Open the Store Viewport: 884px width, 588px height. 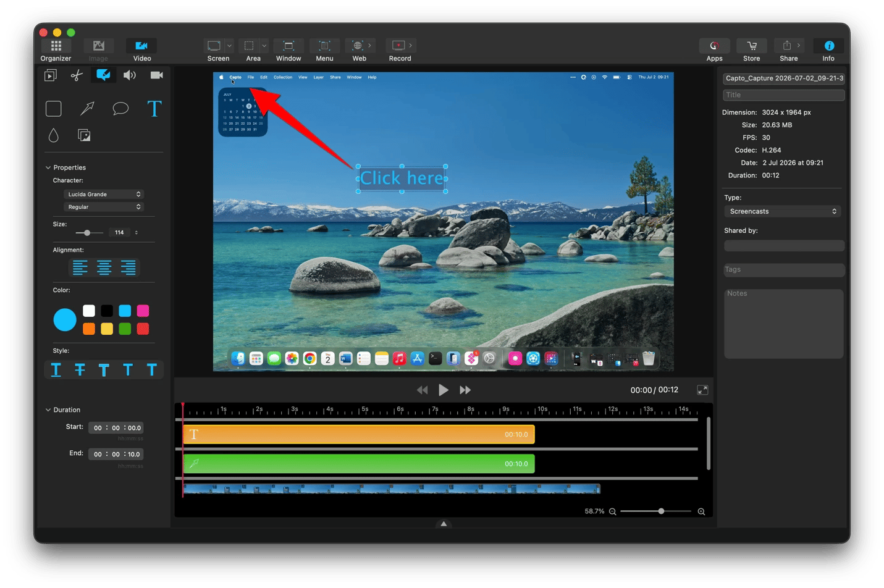[x=752, y=50]
